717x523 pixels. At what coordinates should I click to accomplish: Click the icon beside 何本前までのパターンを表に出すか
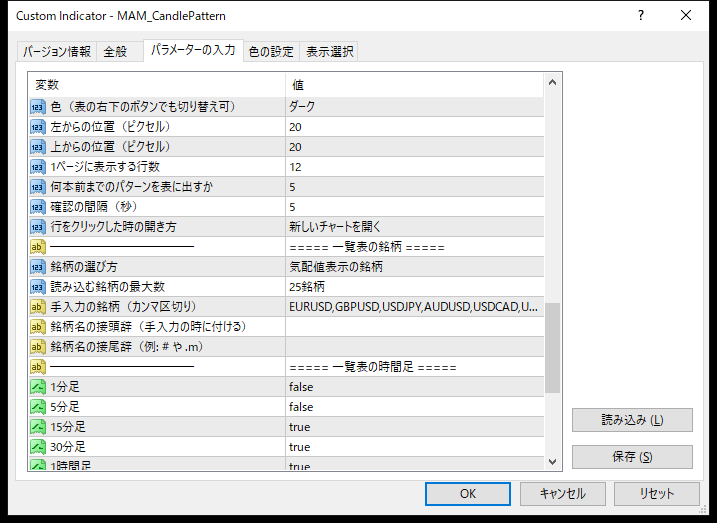coord(38,187)
